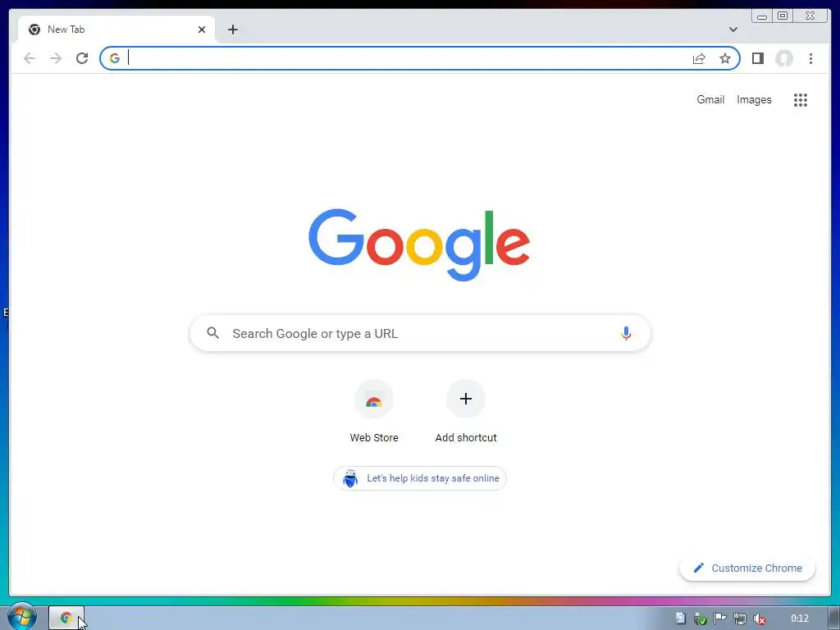Open the profile avatar menu

tap(783, 58)
